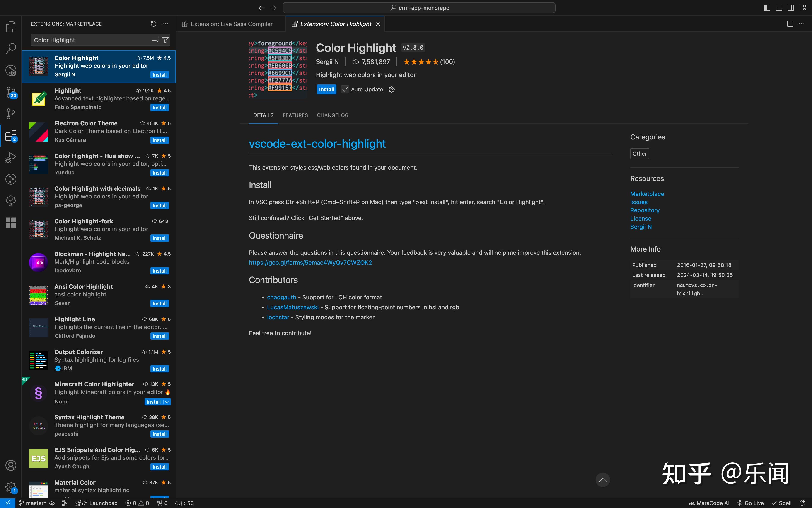The image size is (812, 508).
Task: Toggle primary side bar layout icon
Action: coord(767,8)
